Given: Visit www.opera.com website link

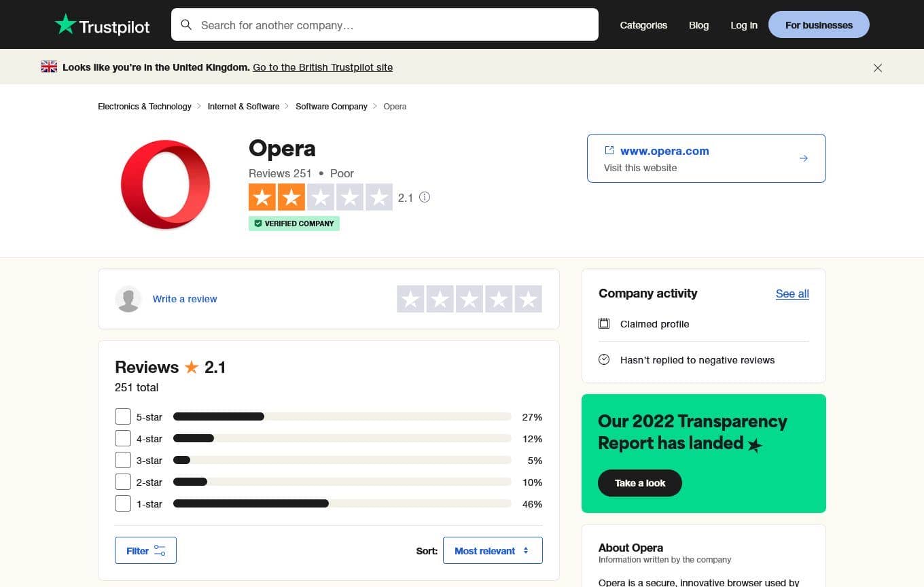Looking at the screenshot, I should 664,151.
